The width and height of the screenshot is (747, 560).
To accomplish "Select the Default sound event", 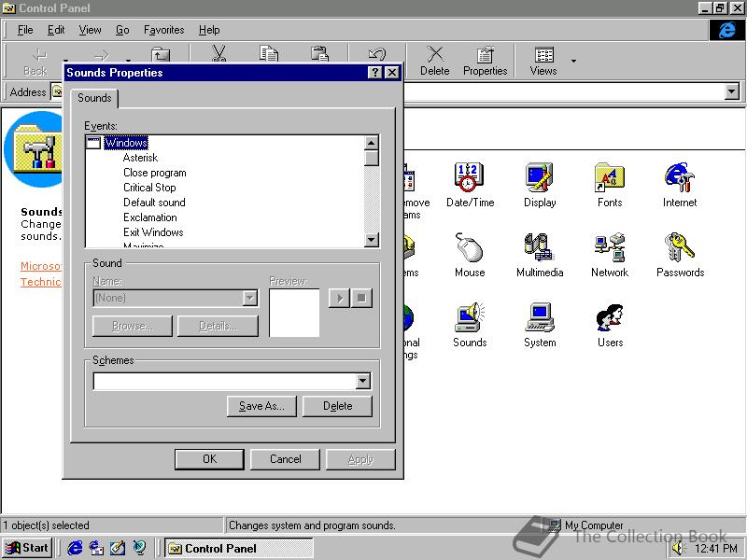I will (154, 203).
